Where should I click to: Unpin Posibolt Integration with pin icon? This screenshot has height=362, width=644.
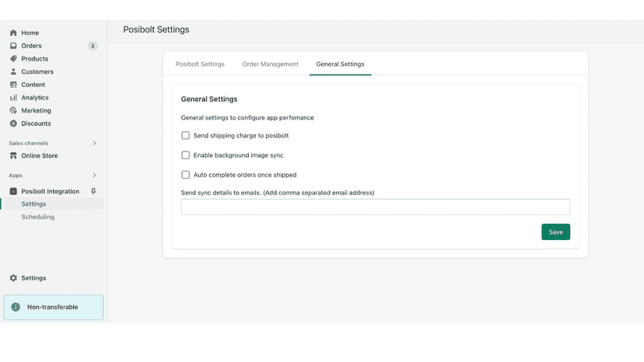click(x=93, y=191)
